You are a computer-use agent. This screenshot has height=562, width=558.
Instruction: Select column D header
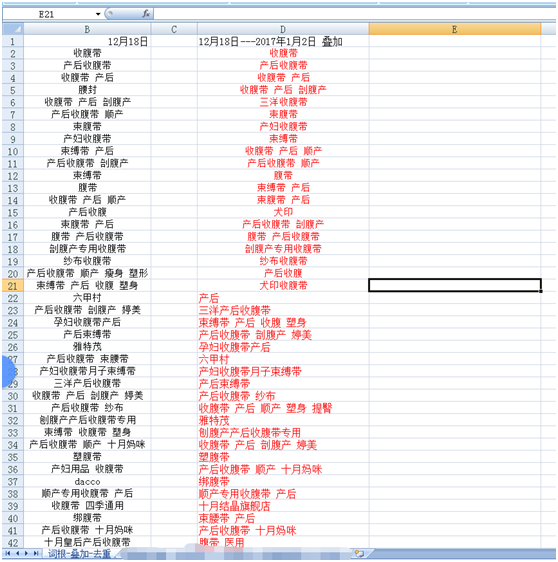tap(283, 29)
